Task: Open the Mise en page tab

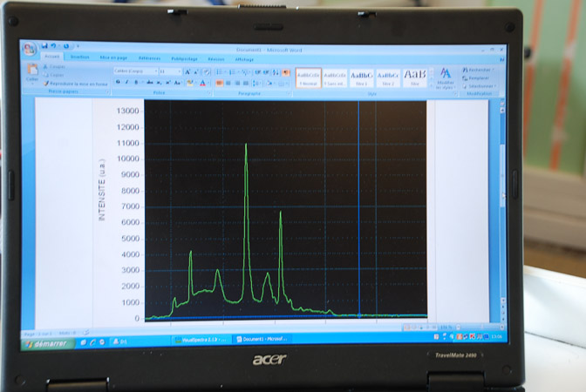Action: (x=113, y=58)
